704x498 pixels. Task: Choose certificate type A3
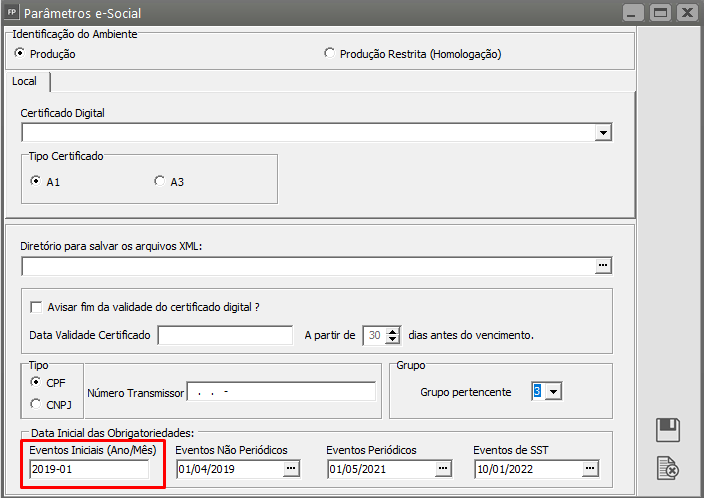click(x=159, y=181)
